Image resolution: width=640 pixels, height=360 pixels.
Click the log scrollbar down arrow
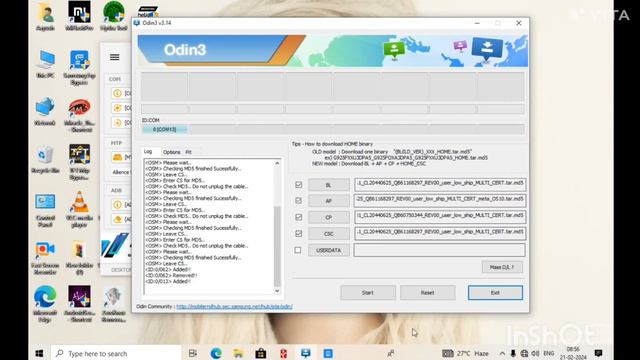tap(277, 291)
